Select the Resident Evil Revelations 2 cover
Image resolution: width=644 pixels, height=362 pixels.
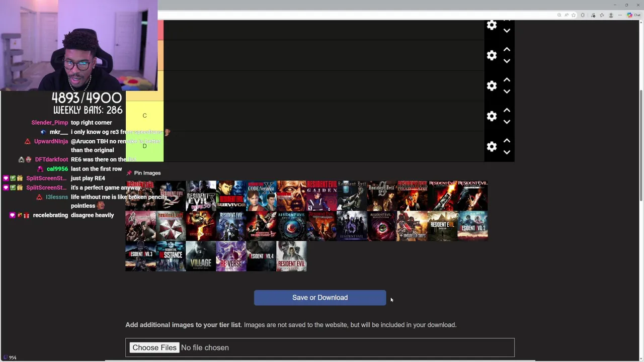click(382, 226)
